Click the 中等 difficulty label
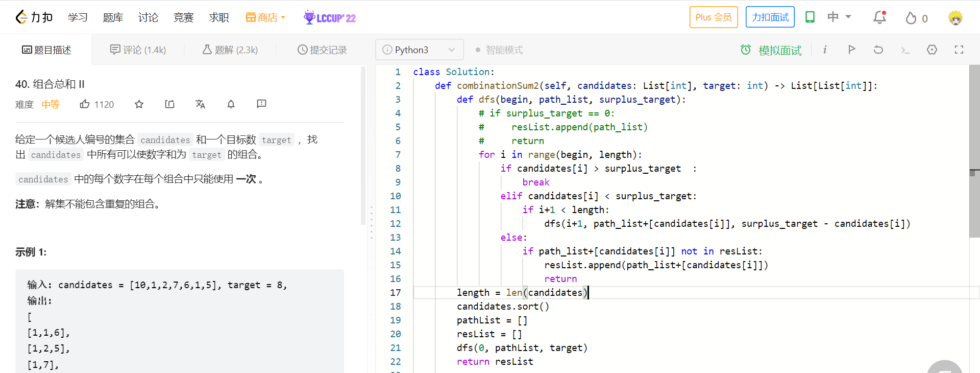This screenshot has height=373, width=980. 51,104
